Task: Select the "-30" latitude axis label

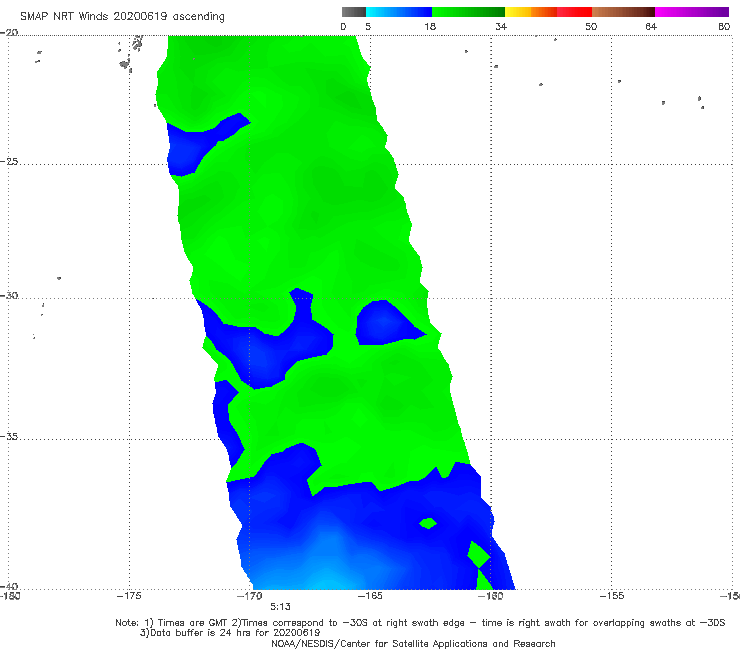Action: [x=9, y=295]
